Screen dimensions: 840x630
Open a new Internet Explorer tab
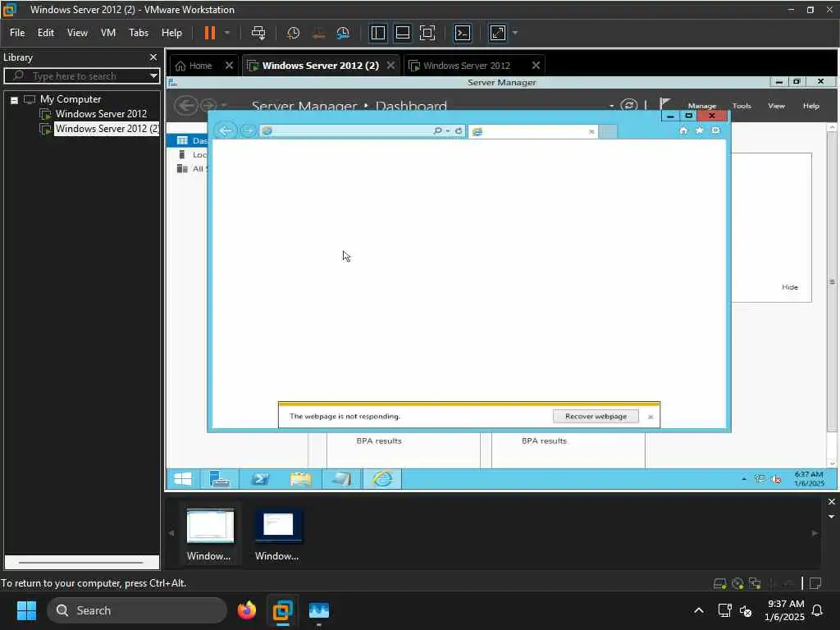[x=608, y=132]
